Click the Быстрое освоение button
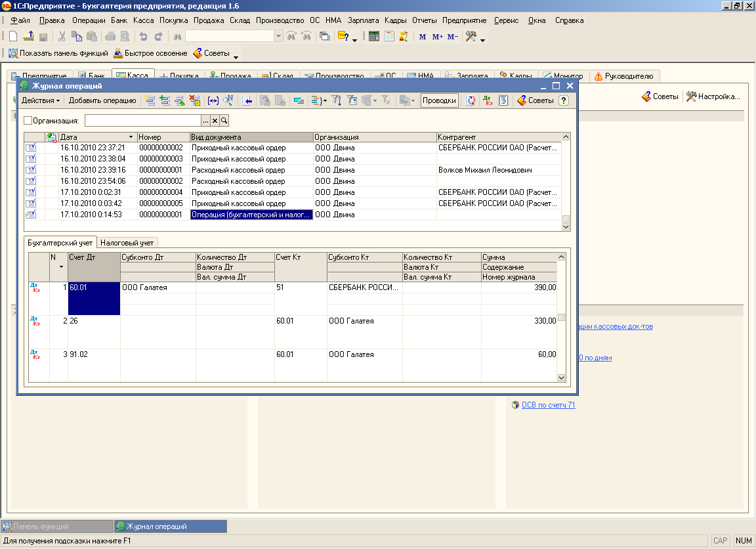The height and width of the screenshot is (550, 756). tap(150, 53)
